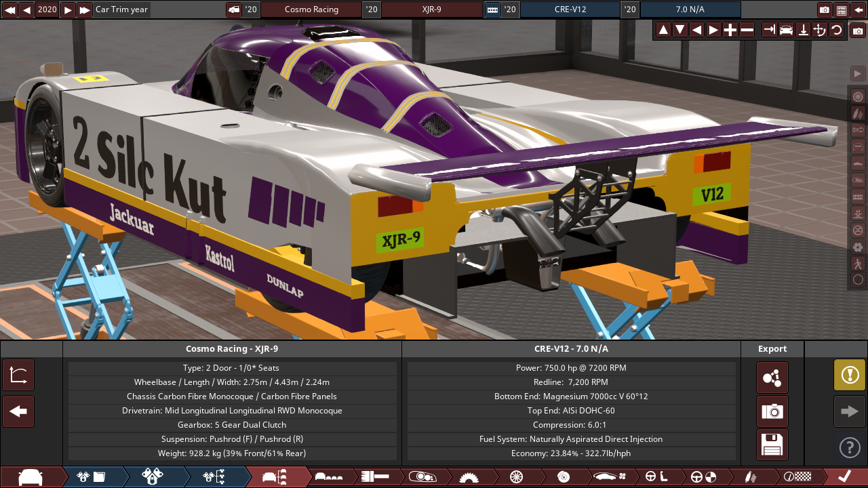Edit the Cosmo Racing model name field
Screen dimensions: 868x488
click(x=311, y=9)
